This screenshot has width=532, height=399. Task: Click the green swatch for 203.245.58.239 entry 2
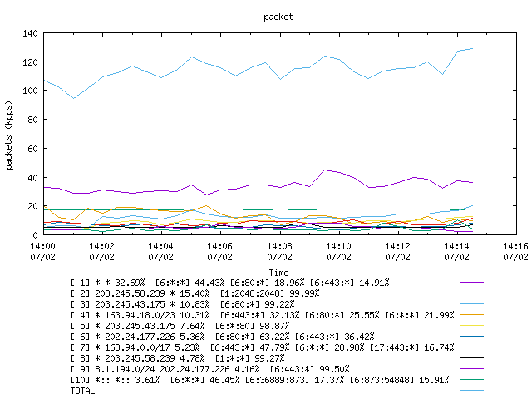(x=471, y=293)
